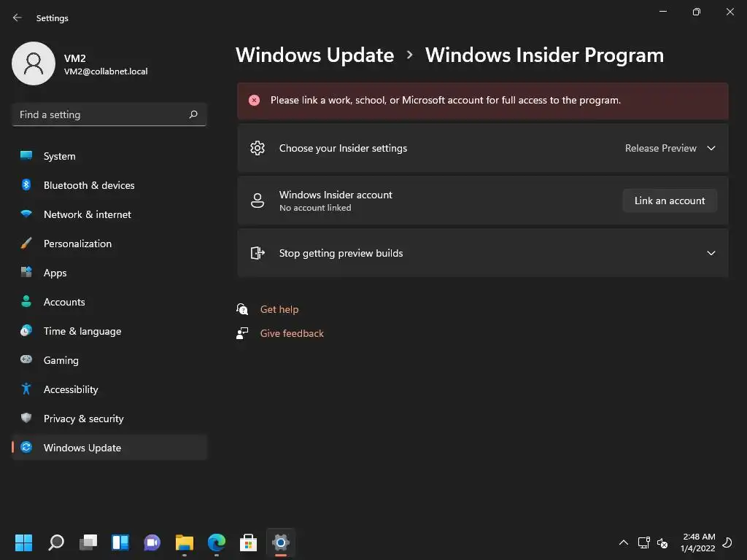This screenshot has width=747, height=560.
Task: Focus the Find a setting search box
Action: click(x=109, y=114)
